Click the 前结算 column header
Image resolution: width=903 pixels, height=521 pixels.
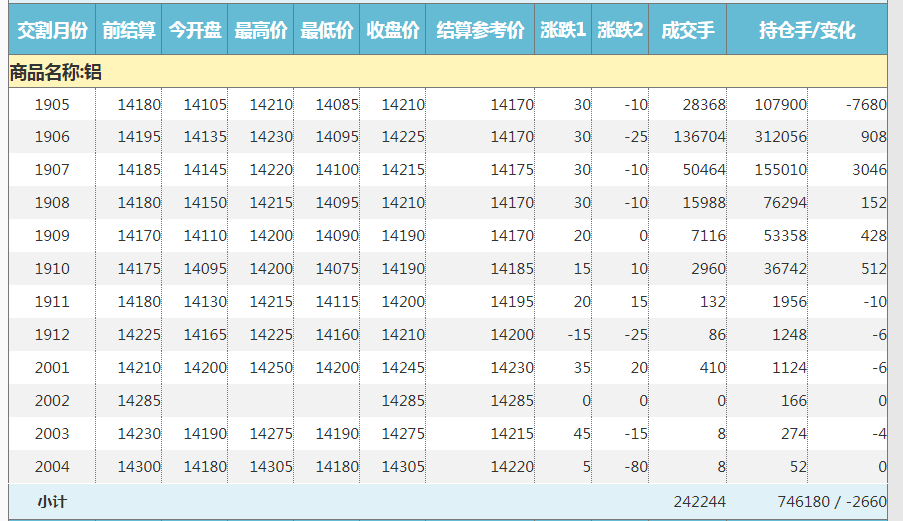[x=129, y=31]
